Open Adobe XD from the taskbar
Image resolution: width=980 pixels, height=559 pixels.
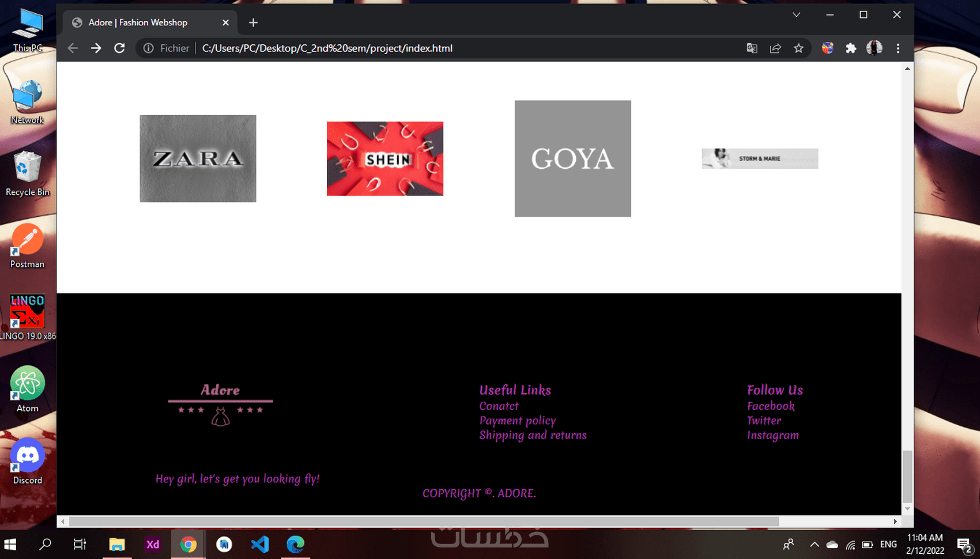pos(153,545)
